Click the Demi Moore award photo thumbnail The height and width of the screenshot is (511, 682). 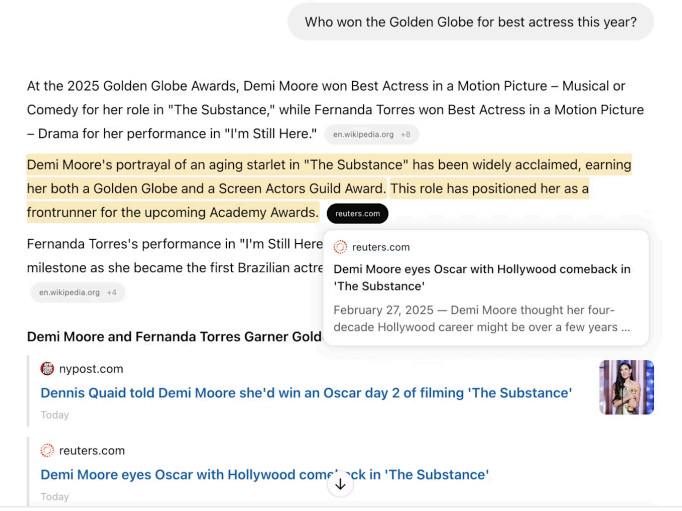(x=626, y=387)
